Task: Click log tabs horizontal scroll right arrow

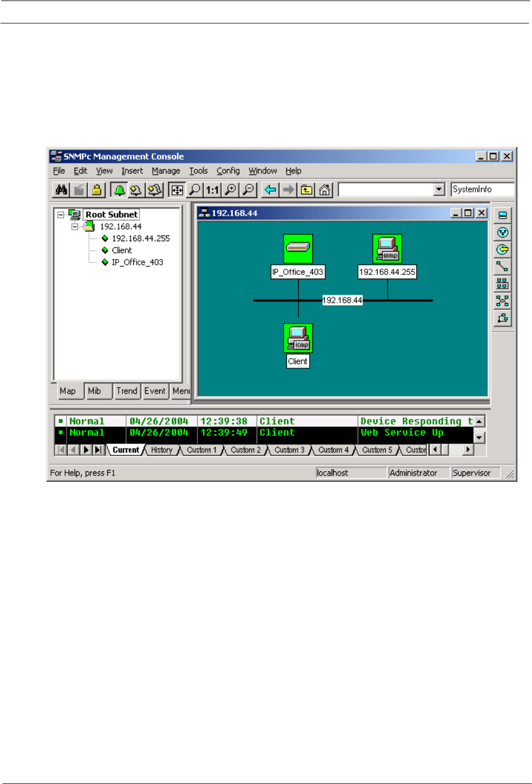Action: click(468, 450)
